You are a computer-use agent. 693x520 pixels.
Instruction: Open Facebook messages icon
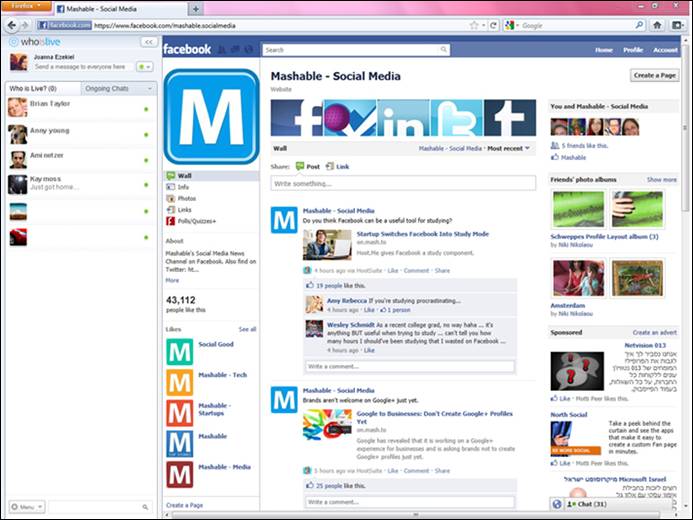pos(235,49)
